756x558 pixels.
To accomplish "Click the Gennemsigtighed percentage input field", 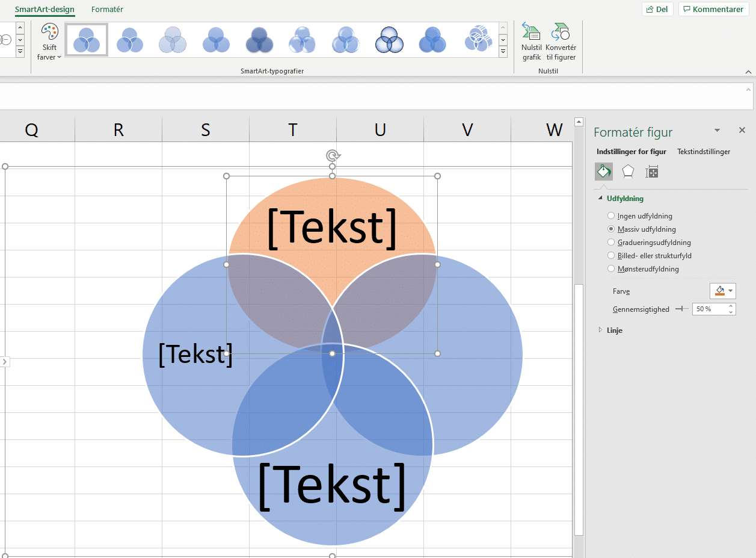I will (709, 309).
